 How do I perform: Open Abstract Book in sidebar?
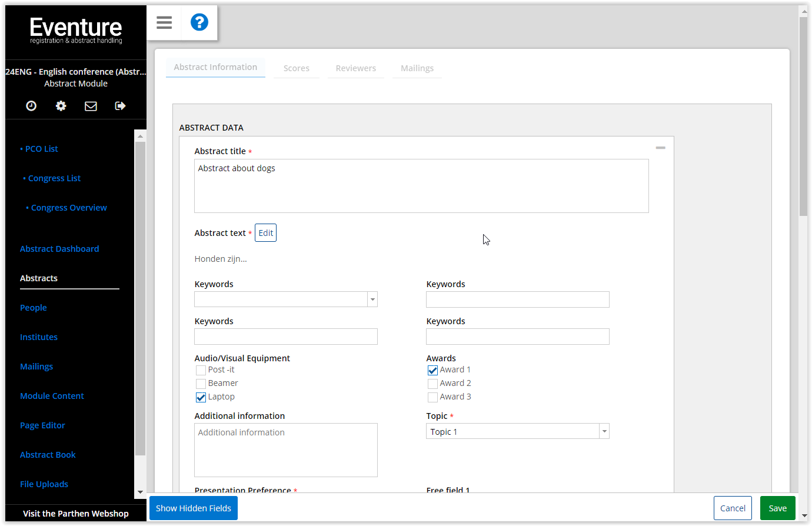(48, 455)
